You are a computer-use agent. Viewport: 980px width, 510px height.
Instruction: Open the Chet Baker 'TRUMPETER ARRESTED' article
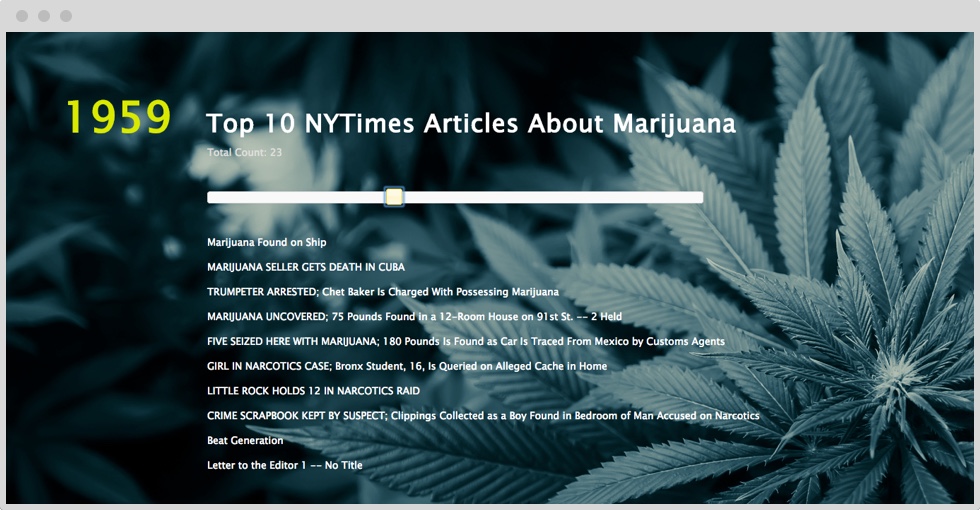pyautogui.click(x=383, y=292)
